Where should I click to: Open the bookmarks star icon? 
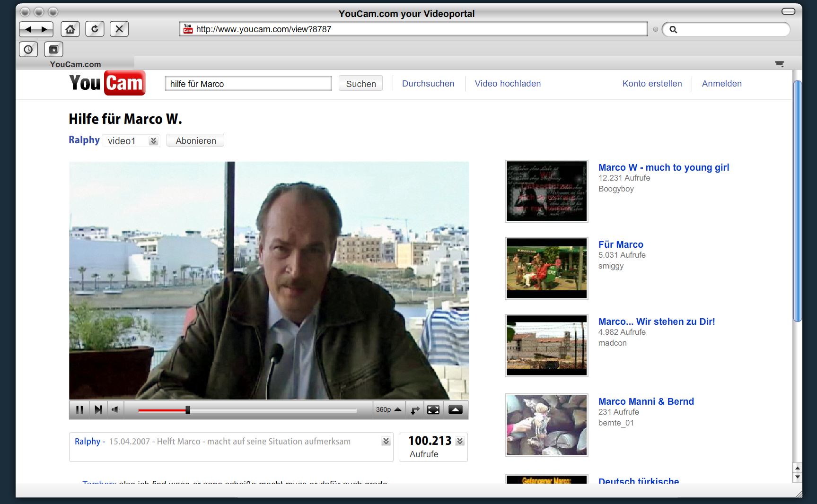pyautogui.click(x=53, y=50)
